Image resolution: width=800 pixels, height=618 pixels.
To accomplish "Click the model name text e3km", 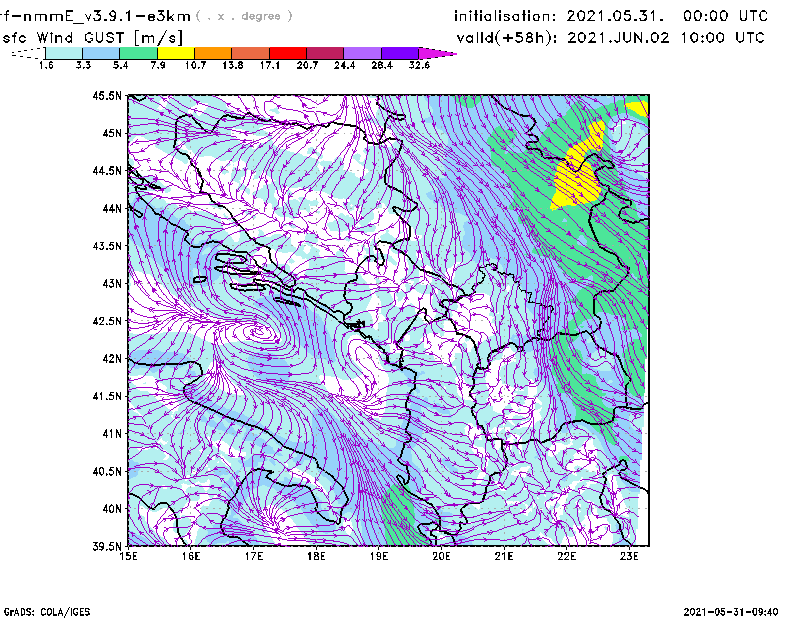I will click(x=168, y=16).
